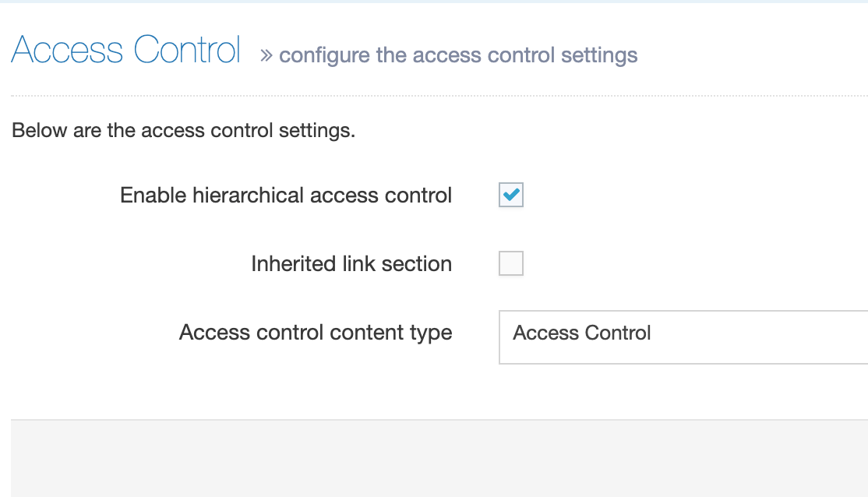Viewport: 868px width, 497px height.
Task: Click "configure the access control settings" subtitle
Action: (x=458, y=55)
